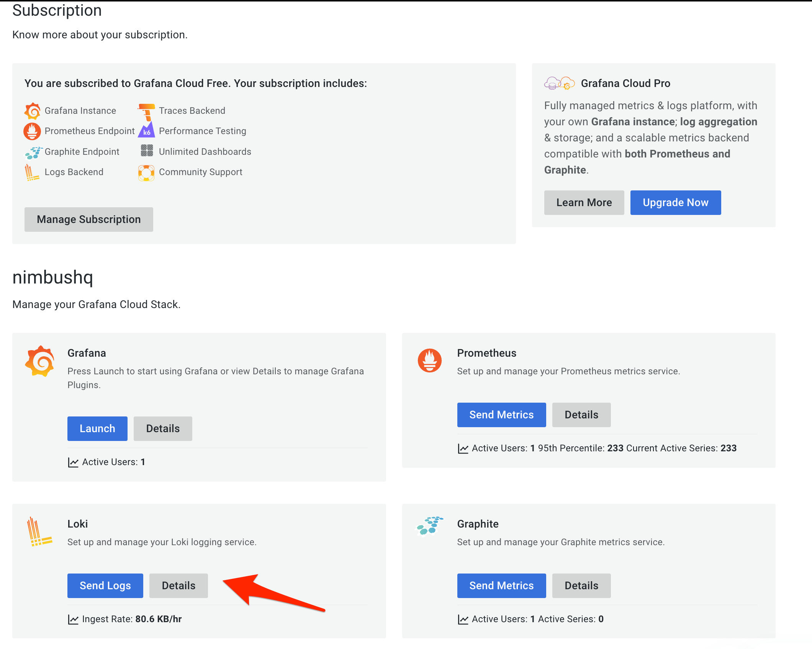Open Details for the Prometheus card
This screenshot has height=649, width=812.
[x=581, y=415]
